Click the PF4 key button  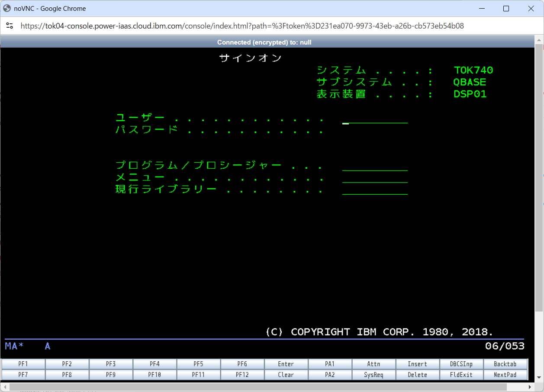pos(155,364)
